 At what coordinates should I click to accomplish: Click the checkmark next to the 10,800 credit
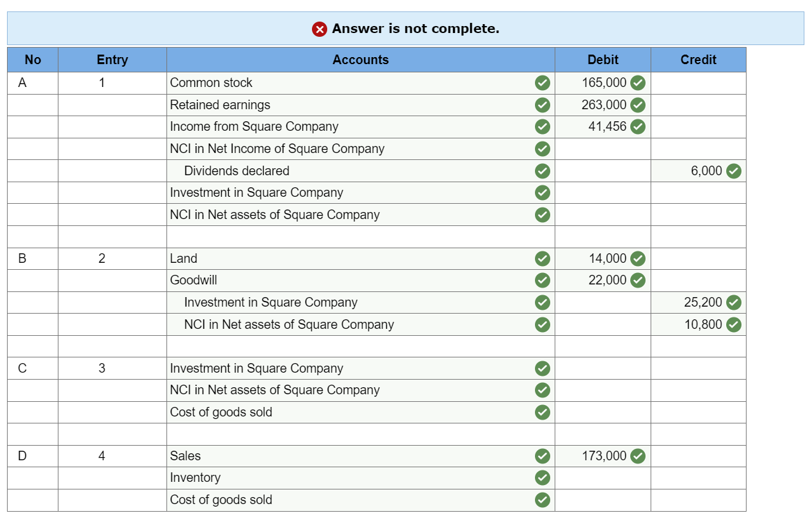coord(734,324)
